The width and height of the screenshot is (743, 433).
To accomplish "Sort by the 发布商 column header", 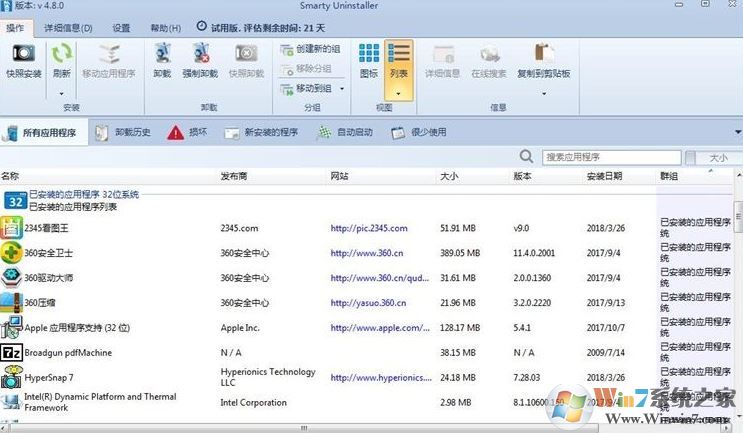I will click(234, 176).
